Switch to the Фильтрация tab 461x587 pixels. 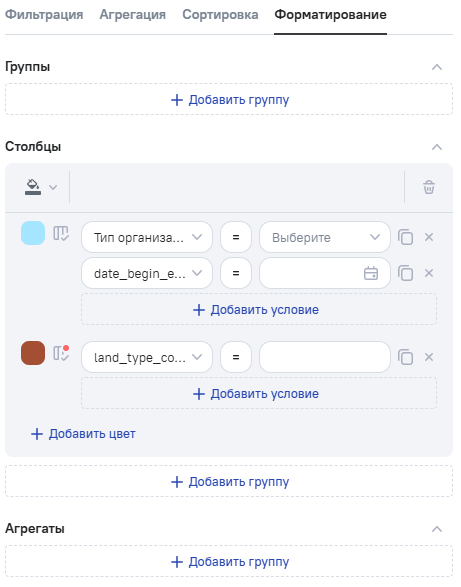(x=44, y=15)
